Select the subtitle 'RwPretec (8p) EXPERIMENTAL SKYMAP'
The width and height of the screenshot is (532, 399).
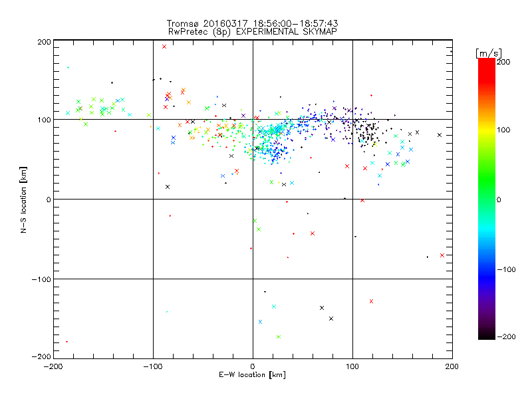(x=253, y=32)
